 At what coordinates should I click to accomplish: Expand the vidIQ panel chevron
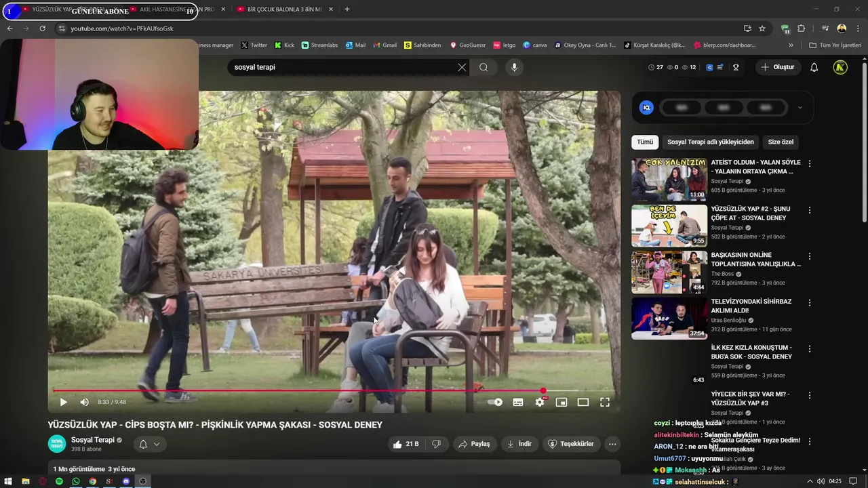800,107
